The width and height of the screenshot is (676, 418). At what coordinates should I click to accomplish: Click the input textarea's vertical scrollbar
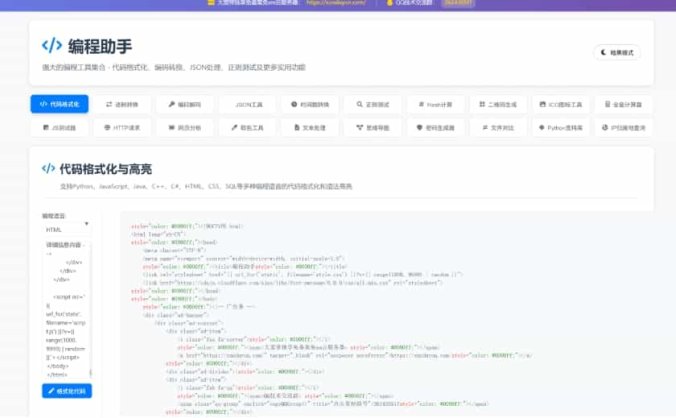[91, 309]
